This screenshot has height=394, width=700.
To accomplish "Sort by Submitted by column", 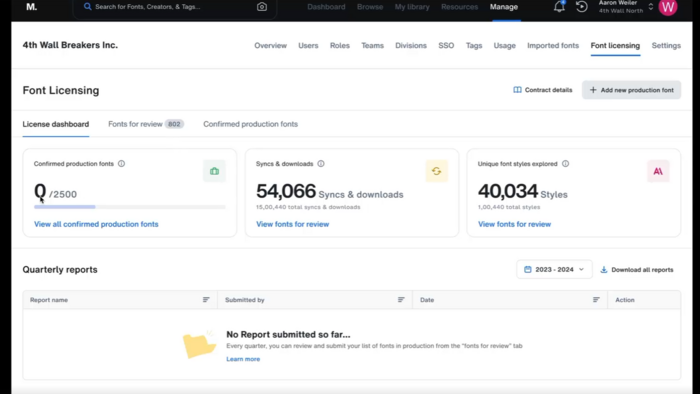I will [x=401, y=300].
